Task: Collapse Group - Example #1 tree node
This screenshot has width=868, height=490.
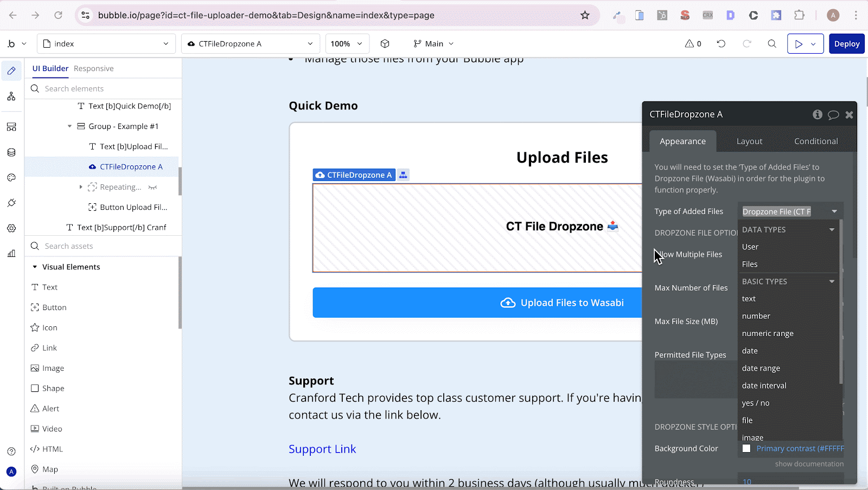Action: click(x=69, y=126)
